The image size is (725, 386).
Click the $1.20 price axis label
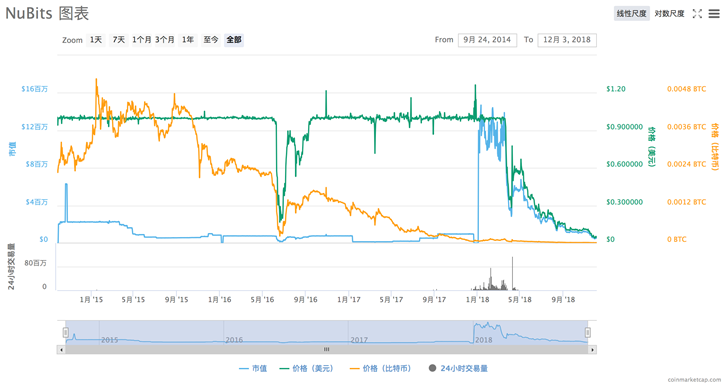616,89
